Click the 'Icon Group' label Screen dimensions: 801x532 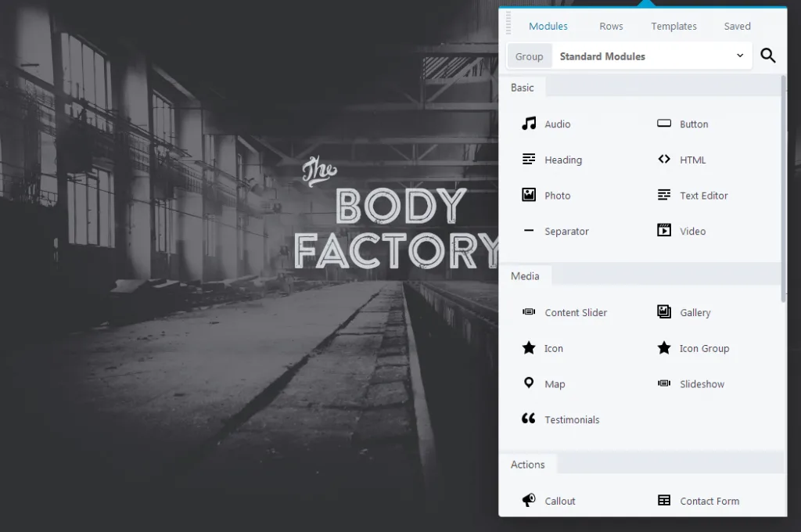pyautogui.click(x=705, y=348)
